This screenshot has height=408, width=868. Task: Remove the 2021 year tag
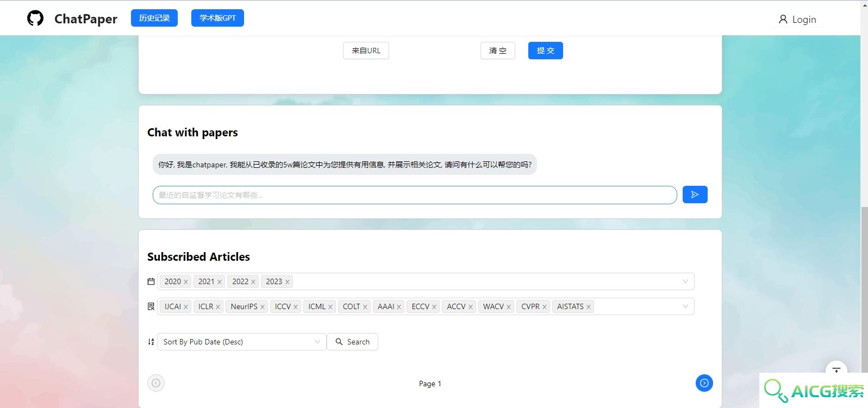(220, 282)
